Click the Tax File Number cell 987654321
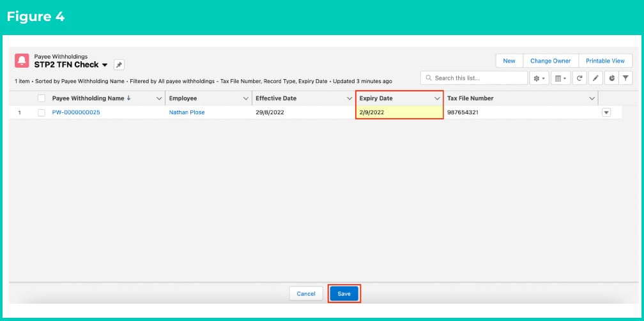Image resolution: width=644 pixels, height=321 pixels. [521, 112]
